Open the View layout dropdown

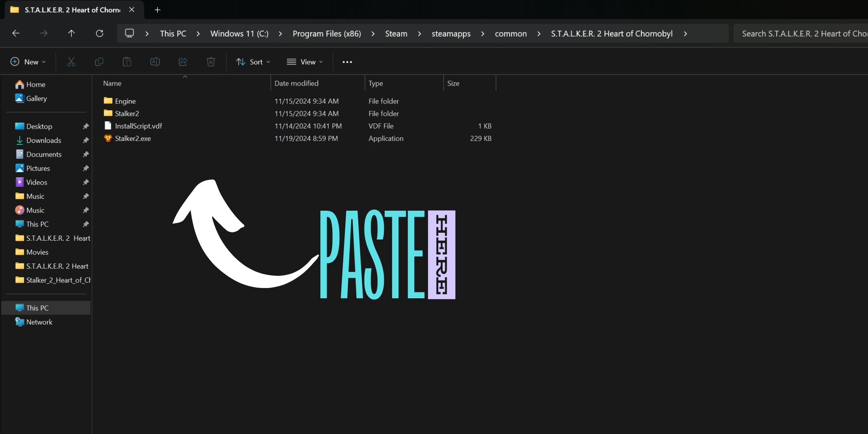tap(305, 62)
